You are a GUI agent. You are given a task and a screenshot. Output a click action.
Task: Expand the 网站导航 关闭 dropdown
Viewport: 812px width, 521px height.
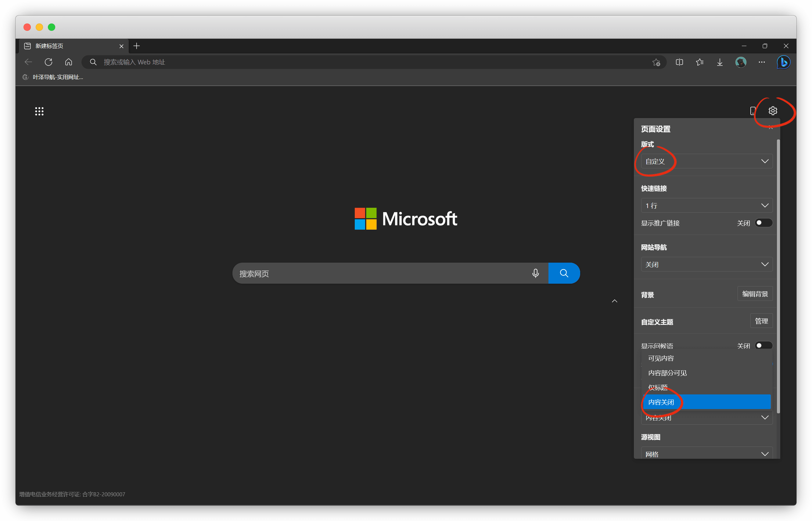click(706, 264)
